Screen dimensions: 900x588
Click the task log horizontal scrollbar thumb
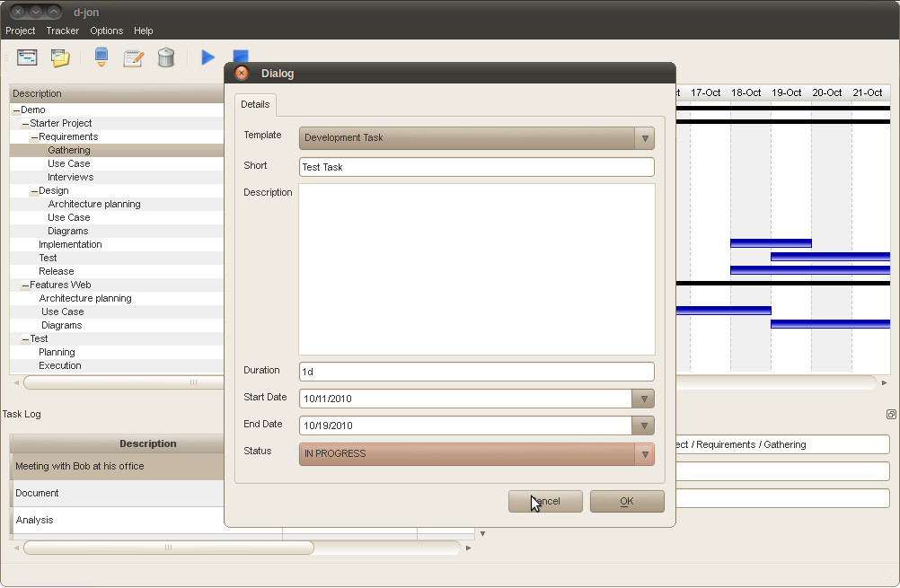click(169, 548)
